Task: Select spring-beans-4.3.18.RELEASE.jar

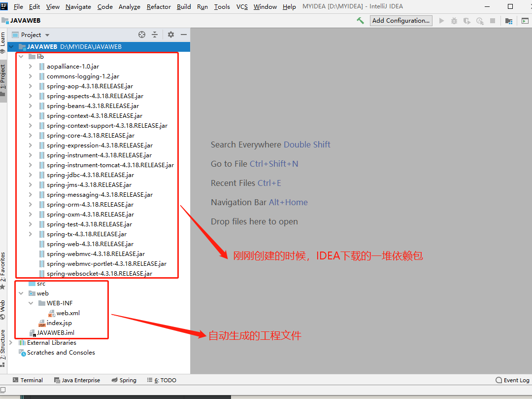Action: click(93, 106)
